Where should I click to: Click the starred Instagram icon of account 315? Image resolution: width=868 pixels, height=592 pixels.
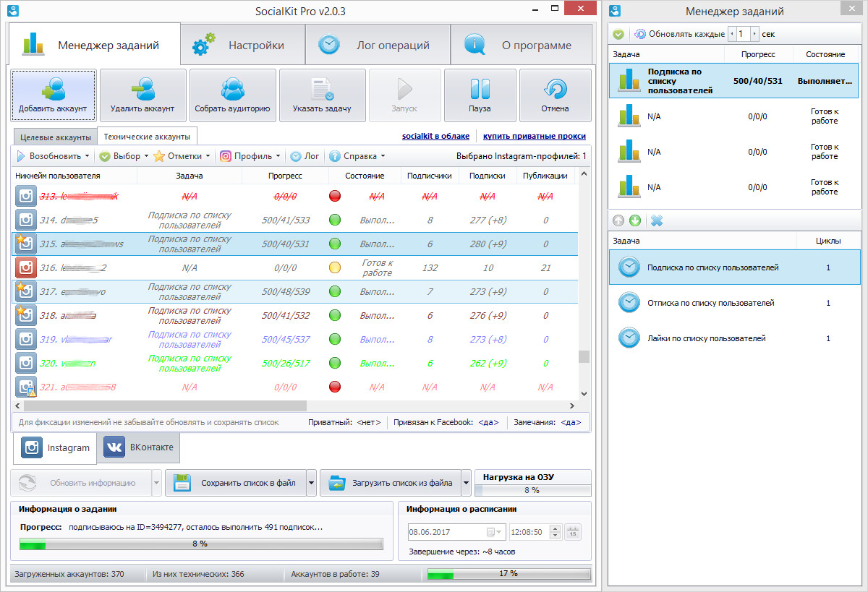tap(26, 244)
